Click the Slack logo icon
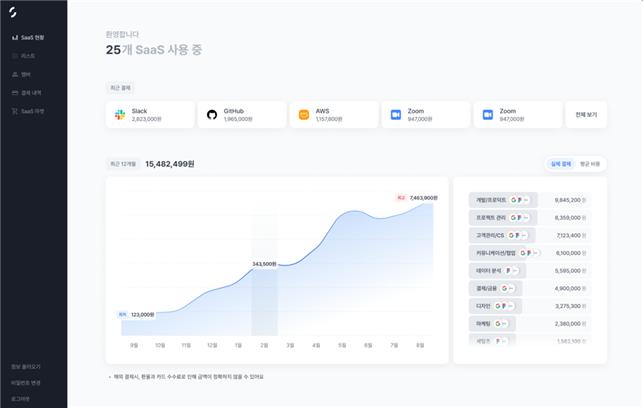This screenshot has height=408, width=643. click(x=120, y=115)
